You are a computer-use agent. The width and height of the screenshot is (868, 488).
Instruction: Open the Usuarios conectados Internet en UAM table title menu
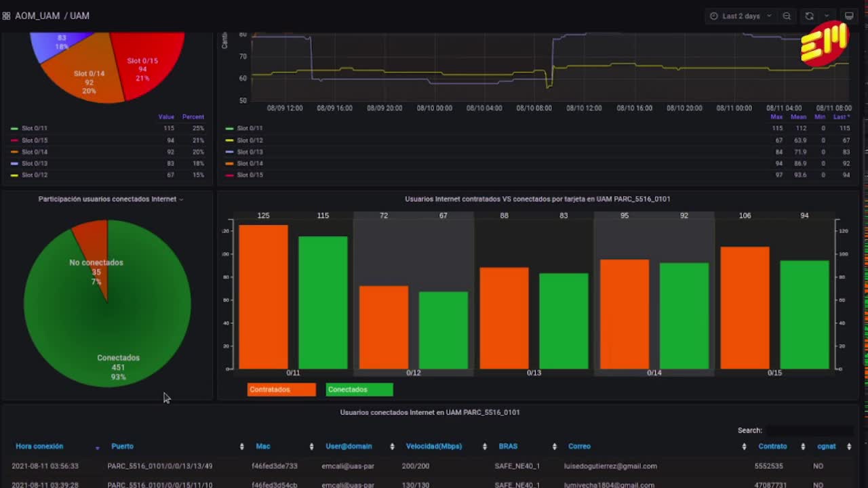(x=430, y=412)
